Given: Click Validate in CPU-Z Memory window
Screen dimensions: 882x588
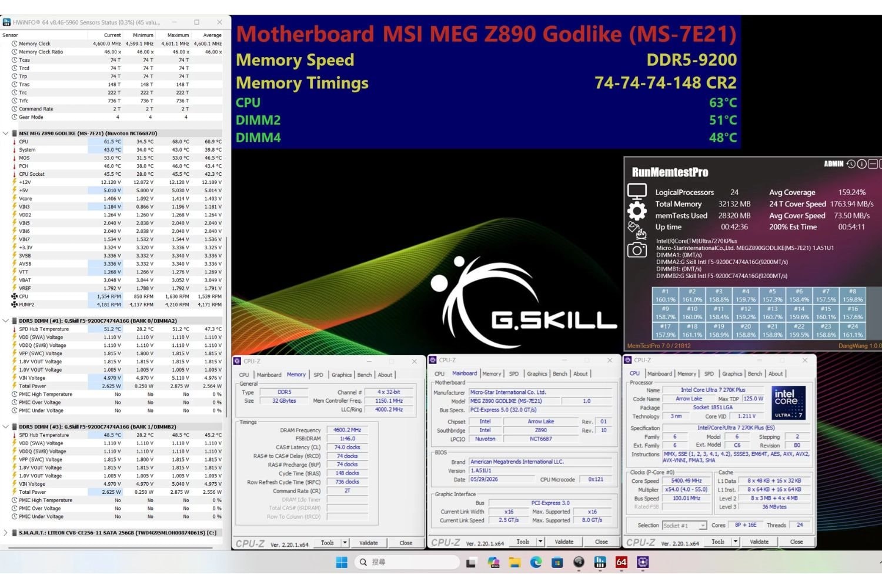Looking at the screenshot, I should coord(369,543).
